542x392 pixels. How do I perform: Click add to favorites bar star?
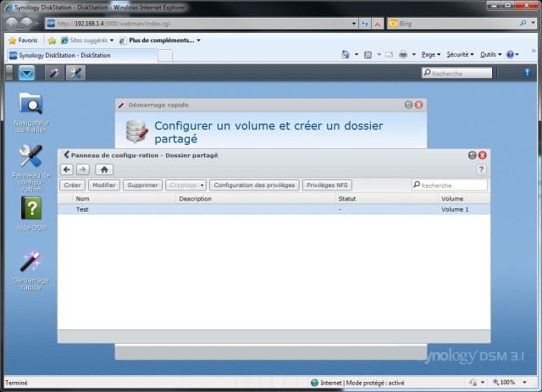[x=52, y=41]
